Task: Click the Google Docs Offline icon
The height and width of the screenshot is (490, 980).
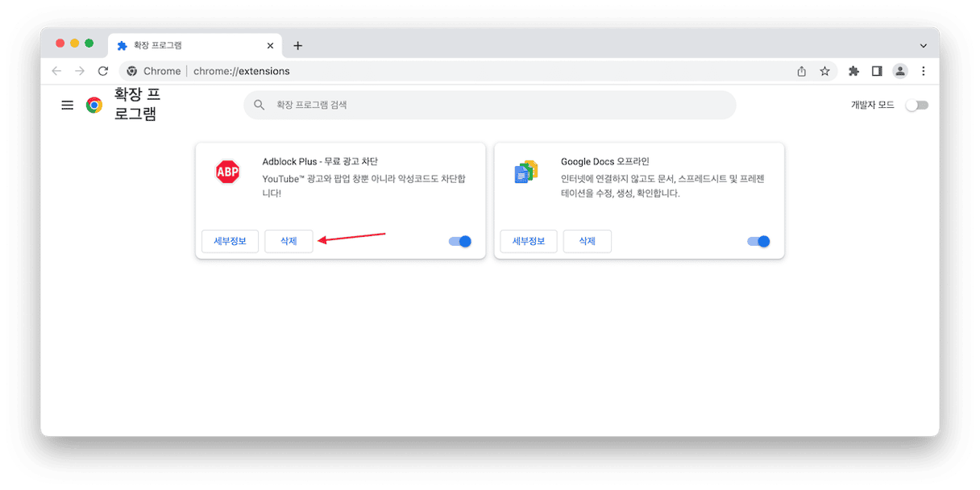Action: (526, 172)
